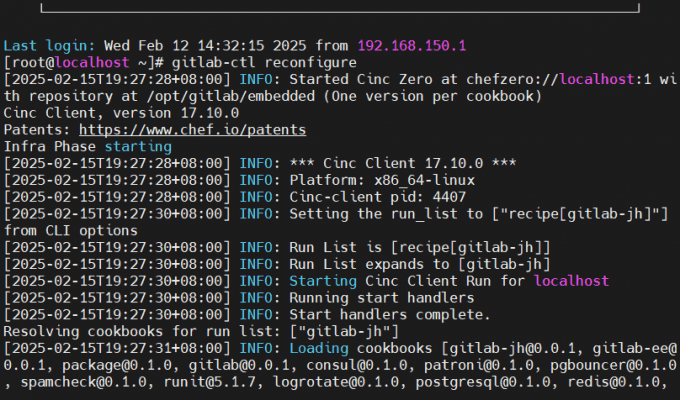Click 'patroni@0.1.0' text
The image size is (680, 400).
tap(479, 365)
